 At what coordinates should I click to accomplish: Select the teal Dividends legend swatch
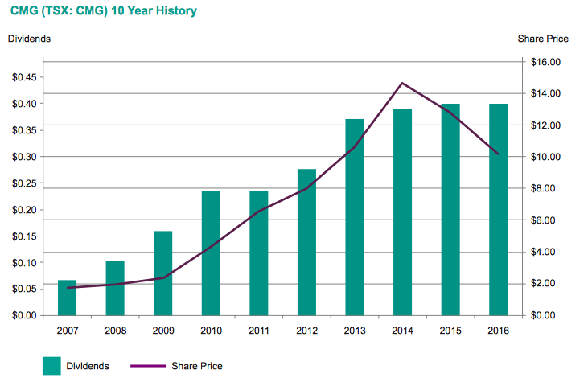click(x=51, y=366)
